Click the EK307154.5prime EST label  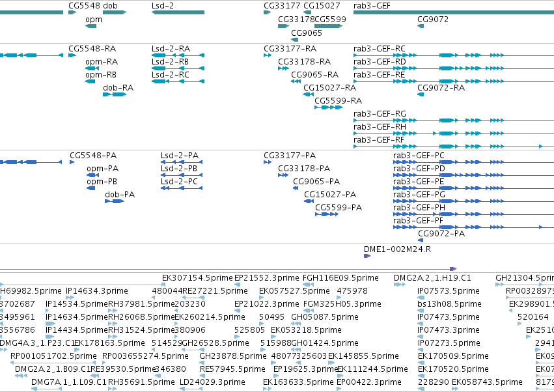[197, 278]
